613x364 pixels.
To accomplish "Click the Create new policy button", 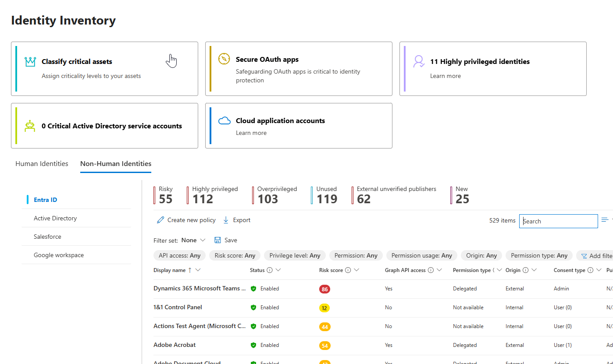I will point(186,220).
